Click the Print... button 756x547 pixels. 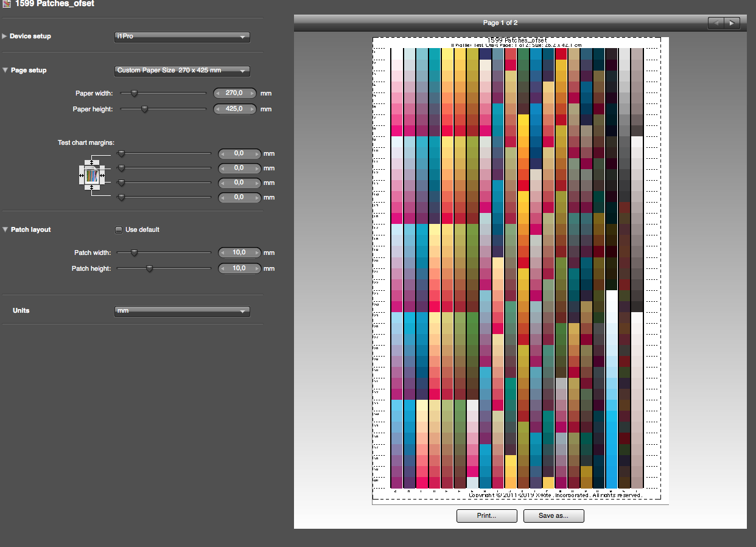(486, 516)
